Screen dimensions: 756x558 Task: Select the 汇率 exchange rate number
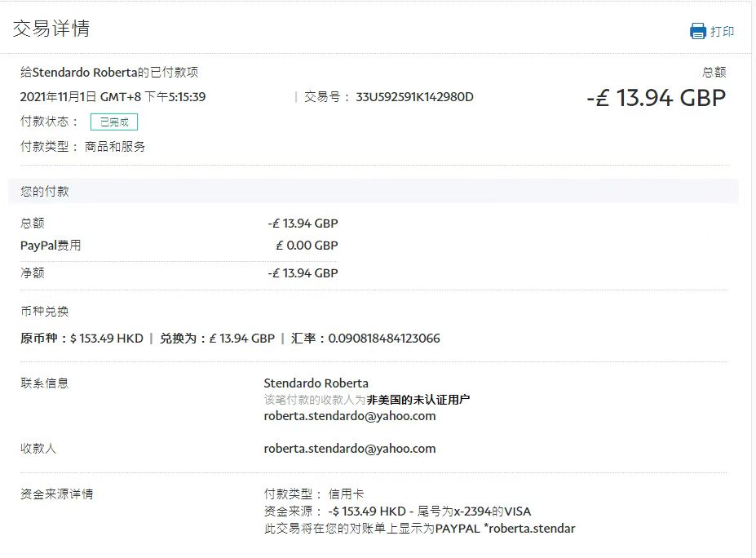point(384,339)
